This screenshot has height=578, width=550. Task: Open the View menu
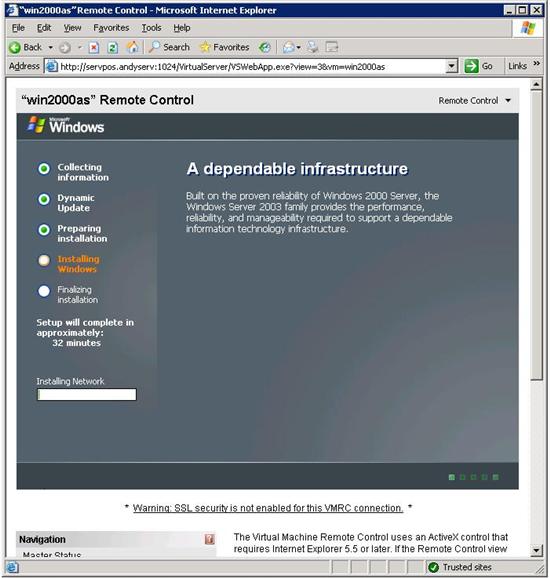[72, 28]
